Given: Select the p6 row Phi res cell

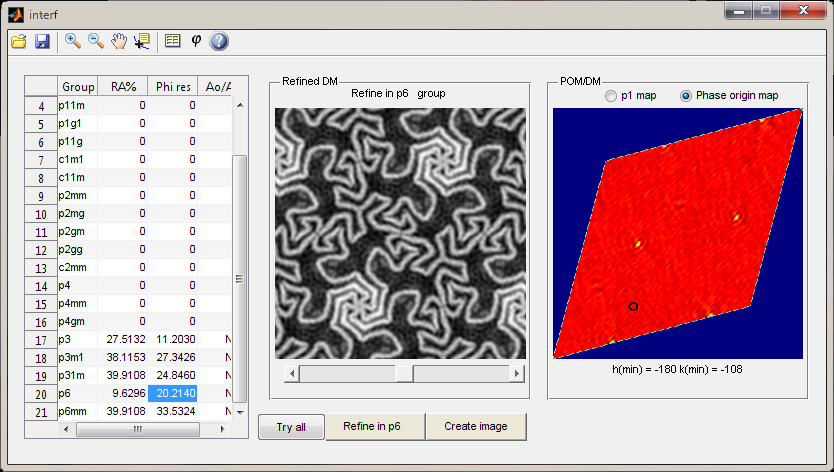Looking at the screenshot, I should coord(173,393).
